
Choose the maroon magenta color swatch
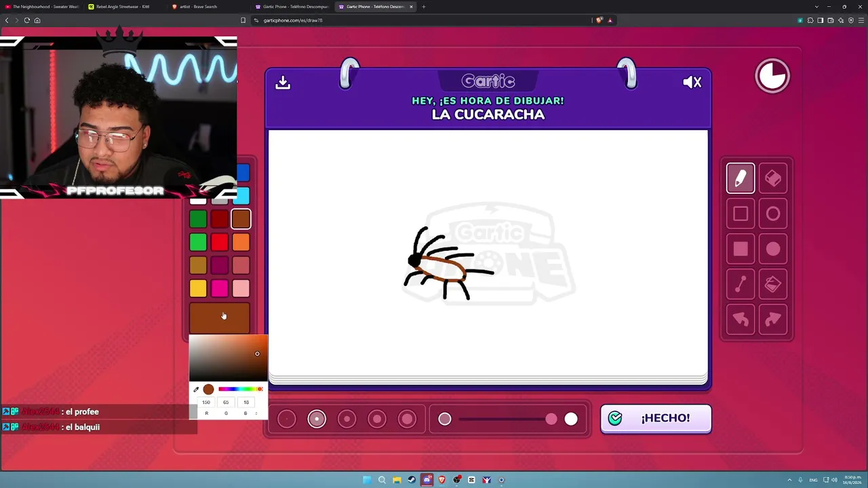(219, 266)
